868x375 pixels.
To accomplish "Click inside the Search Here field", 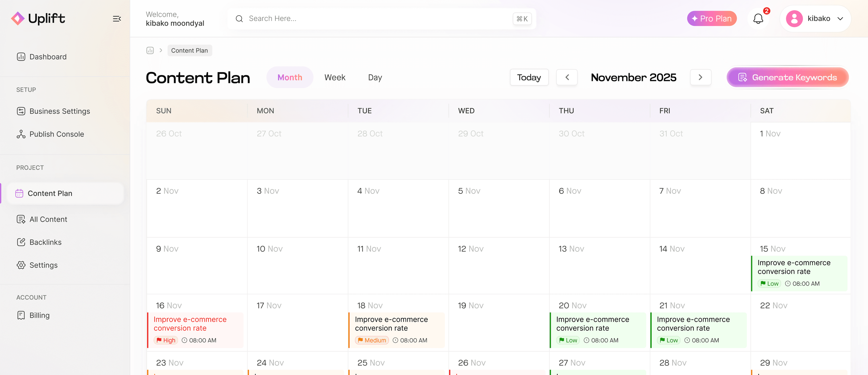I will point(371,19).
